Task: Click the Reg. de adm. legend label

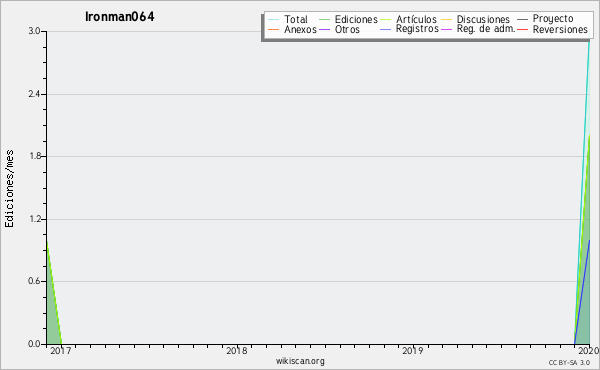Action: (486, 29)
